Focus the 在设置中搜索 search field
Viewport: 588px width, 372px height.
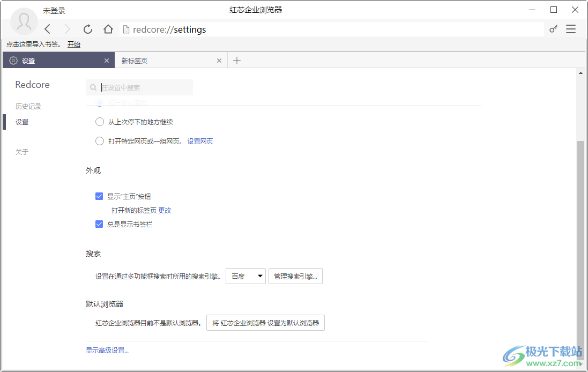click(139, 87)
